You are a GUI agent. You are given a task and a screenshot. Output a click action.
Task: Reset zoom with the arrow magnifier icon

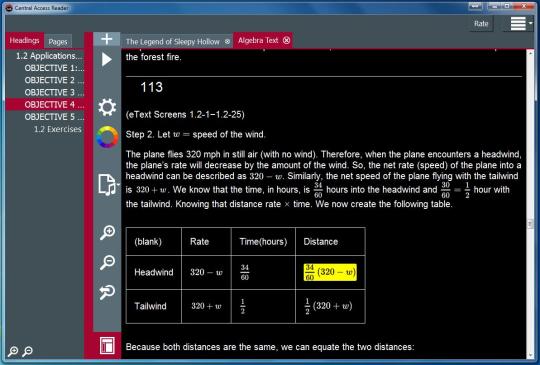[x=107, y=292]
